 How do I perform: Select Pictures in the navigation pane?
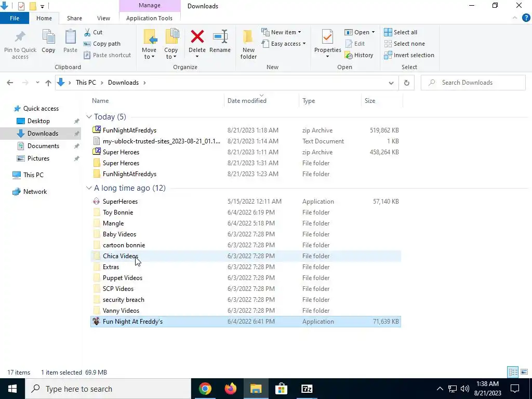tap(38, 158)
